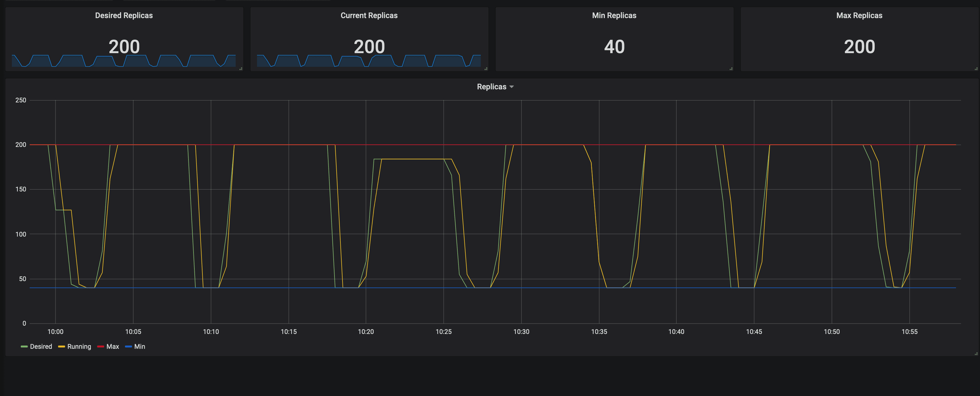Click the Running series legend color marker

pyautogui.click(x=62, y=346)
